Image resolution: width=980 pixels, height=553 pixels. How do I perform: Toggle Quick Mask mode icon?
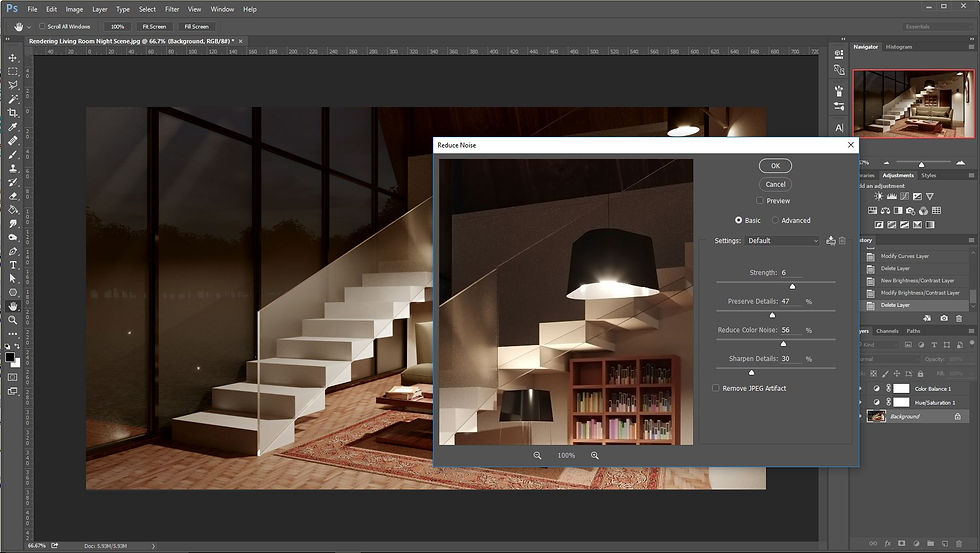pyautogui.click(x=12, y=377)
